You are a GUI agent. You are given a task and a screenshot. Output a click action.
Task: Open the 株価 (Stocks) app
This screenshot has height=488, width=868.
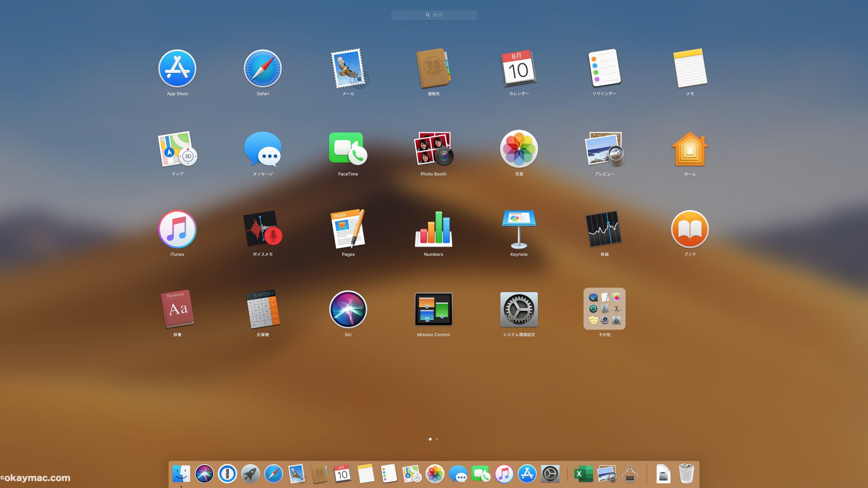point(604,229)
